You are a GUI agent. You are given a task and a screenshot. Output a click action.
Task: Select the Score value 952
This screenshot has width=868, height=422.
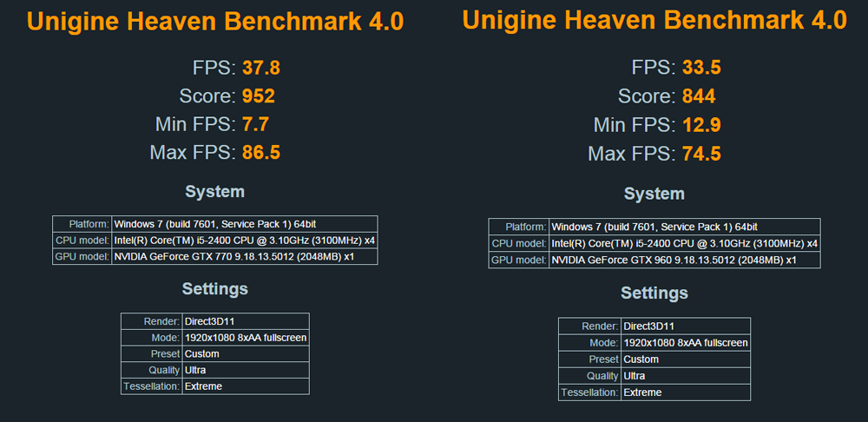[259, 96]
